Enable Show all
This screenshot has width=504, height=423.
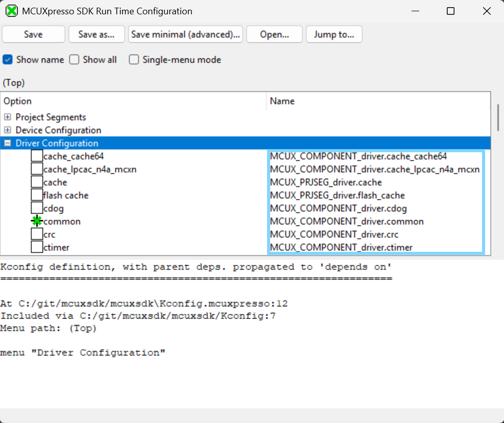(74, 59)
